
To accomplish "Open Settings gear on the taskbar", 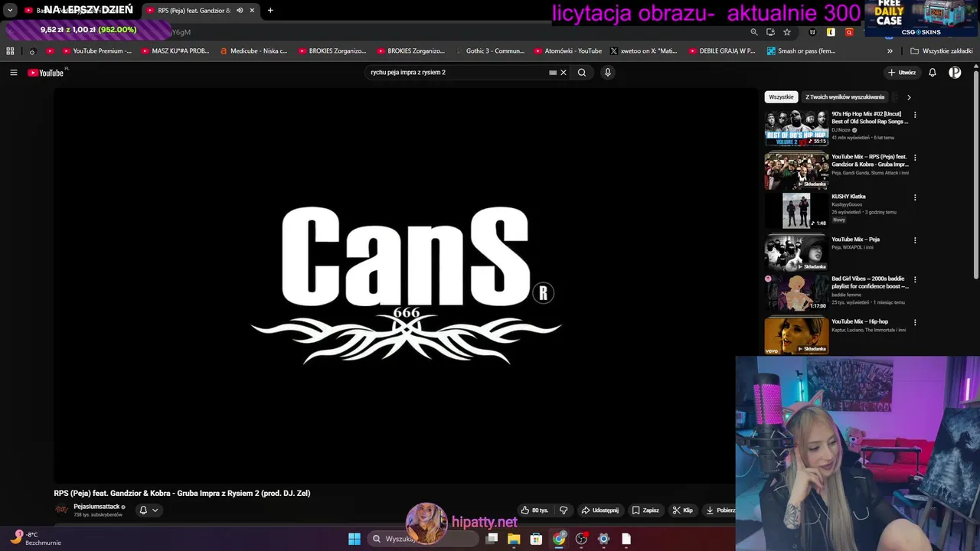I will click(x=603, y=539).
